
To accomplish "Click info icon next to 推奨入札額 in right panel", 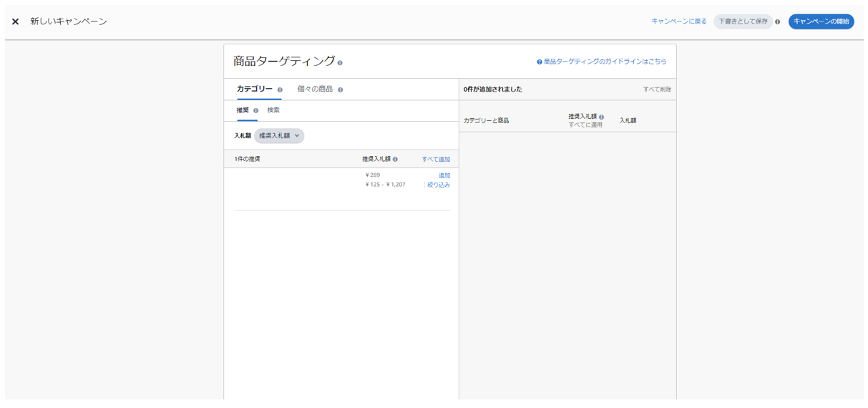I will point(601,117).
